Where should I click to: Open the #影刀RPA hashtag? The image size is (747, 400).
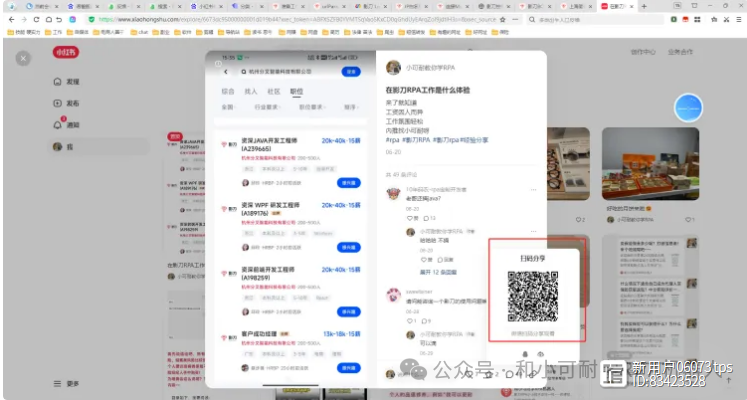415,140
